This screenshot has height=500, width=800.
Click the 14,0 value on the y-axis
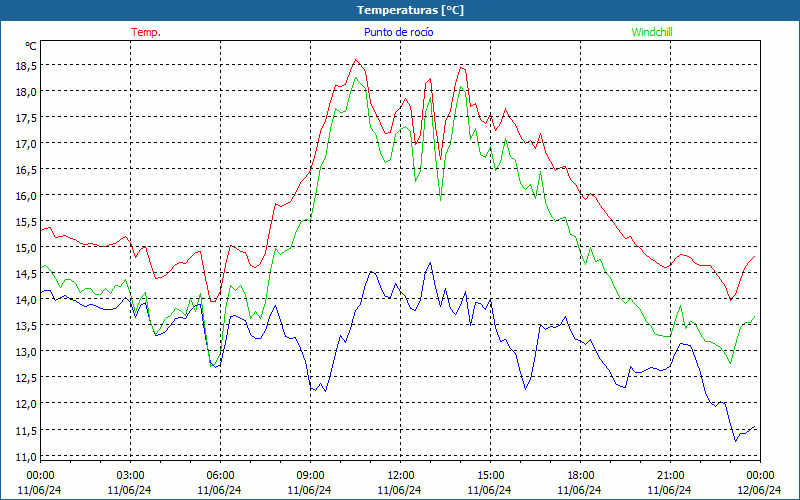[x=26, y=300]
